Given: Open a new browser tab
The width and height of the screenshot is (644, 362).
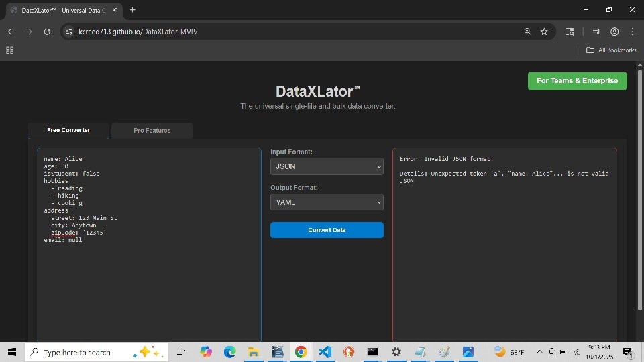Looking at the screenshot, I should tap(132, 10).
